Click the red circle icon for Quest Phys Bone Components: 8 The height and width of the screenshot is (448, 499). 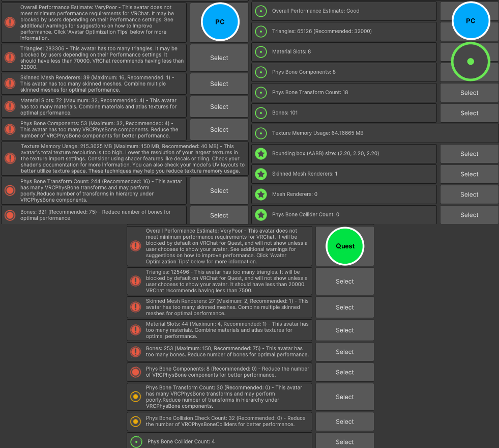[136, 372]
